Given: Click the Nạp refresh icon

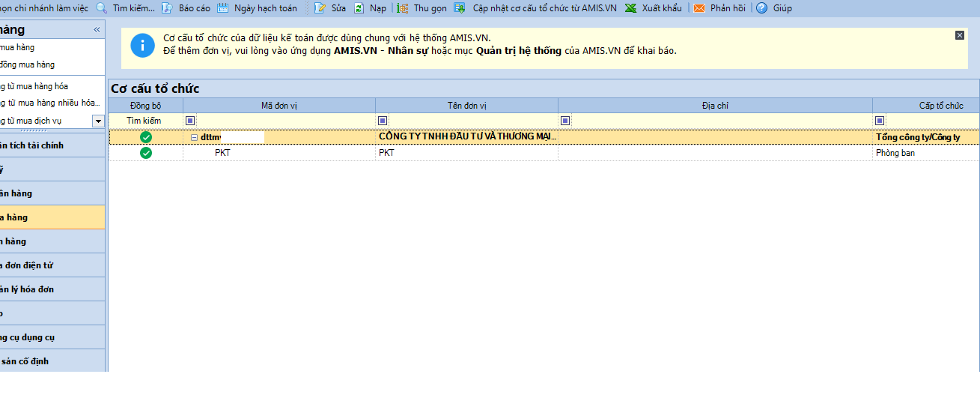Looking at the screenshot, I should [359, 8].
